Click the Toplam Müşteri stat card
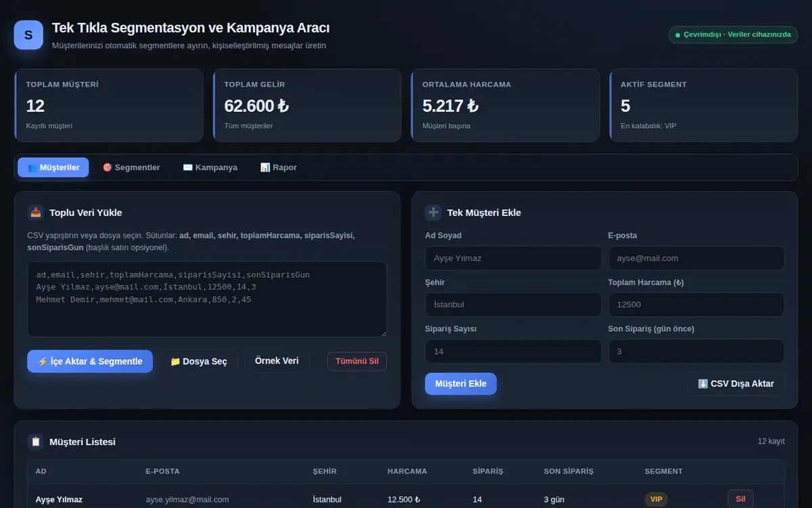Image resolution: width=812 pixels, height=508 pixels. (x=108, y=105)
